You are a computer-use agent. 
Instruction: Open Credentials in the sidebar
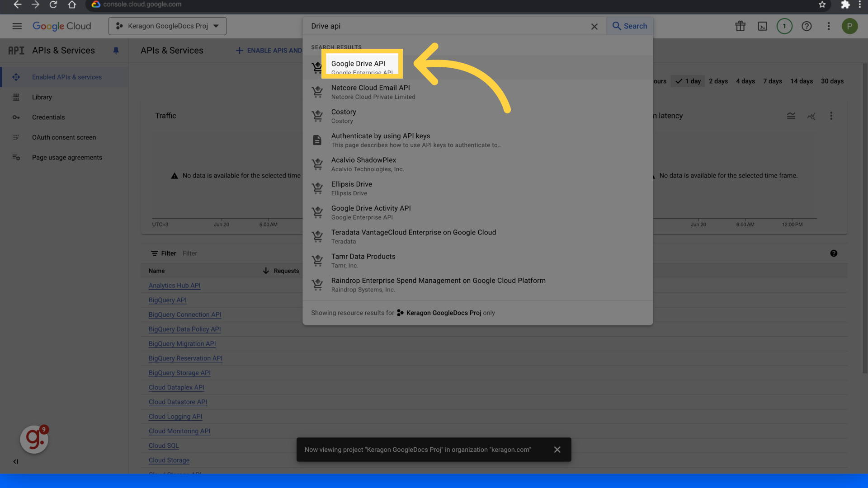(x=64, y=117)
